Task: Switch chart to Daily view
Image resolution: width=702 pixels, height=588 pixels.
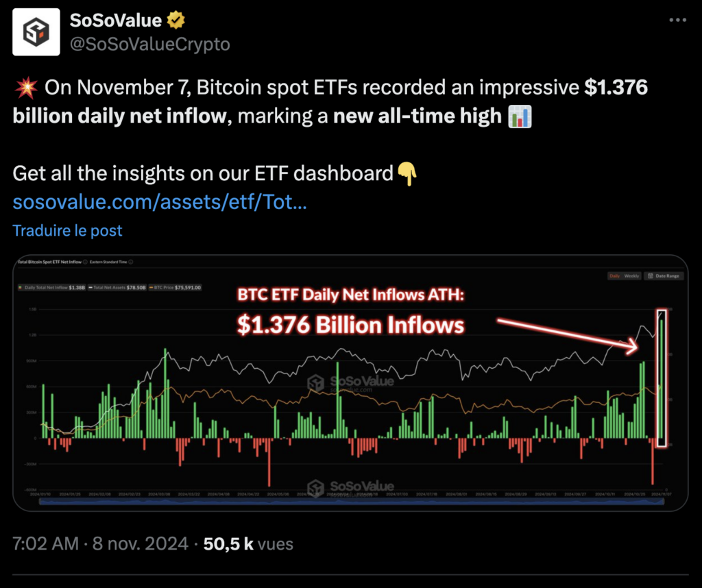Action: tap(614, 275)
